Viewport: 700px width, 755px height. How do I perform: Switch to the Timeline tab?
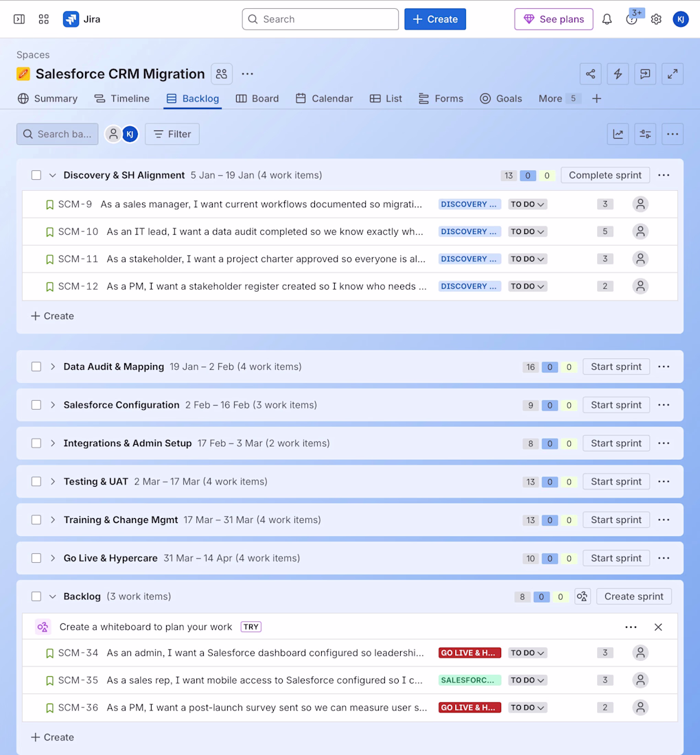click(x=121, y=99)
